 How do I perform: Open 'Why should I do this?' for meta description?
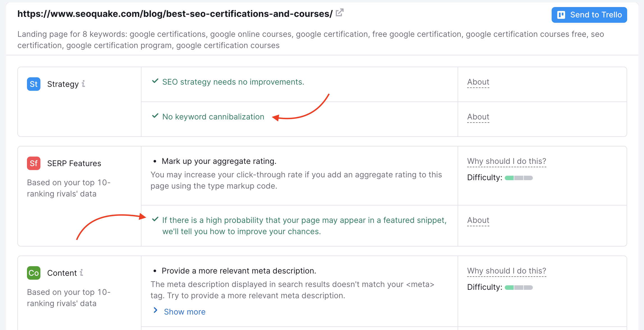click(506, 271)
